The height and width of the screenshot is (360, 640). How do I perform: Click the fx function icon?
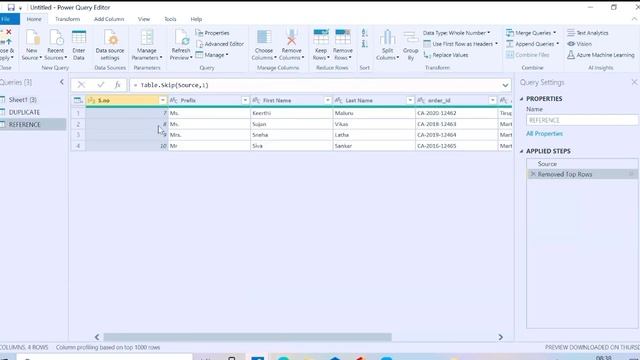pos(118,85)
